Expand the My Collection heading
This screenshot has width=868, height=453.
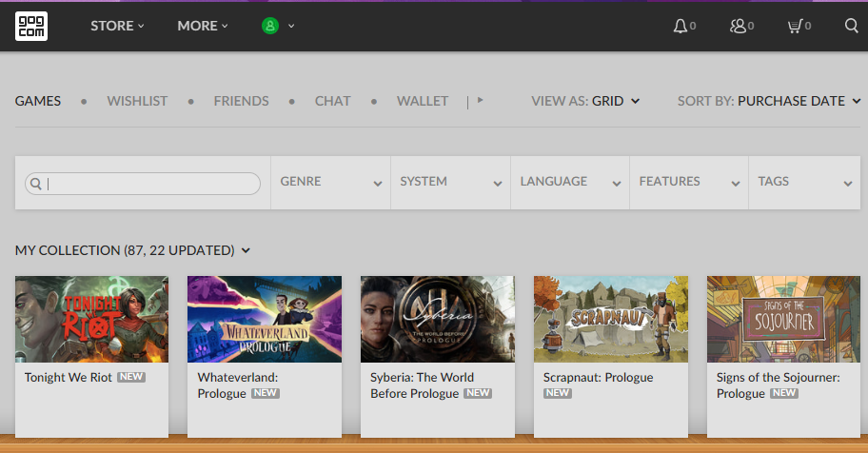tap(133, 250)
